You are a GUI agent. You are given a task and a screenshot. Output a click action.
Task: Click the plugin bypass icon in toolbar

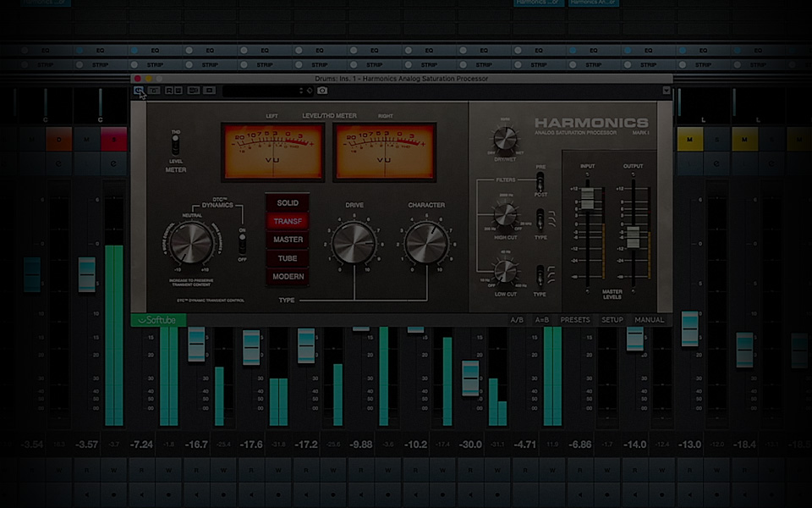pyautogui.click(x=138, y=91)
